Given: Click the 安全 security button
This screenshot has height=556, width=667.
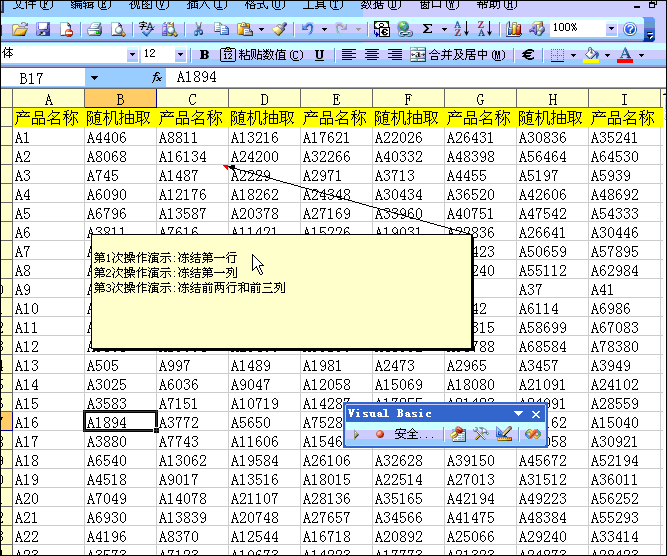Looking at the screenshot, I should click(x=412, y=435).
